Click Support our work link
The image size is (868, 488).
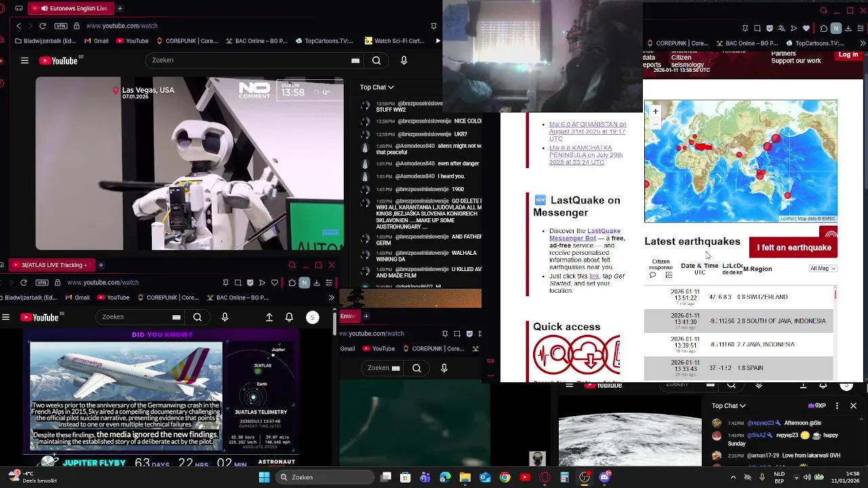coord(796,61)
